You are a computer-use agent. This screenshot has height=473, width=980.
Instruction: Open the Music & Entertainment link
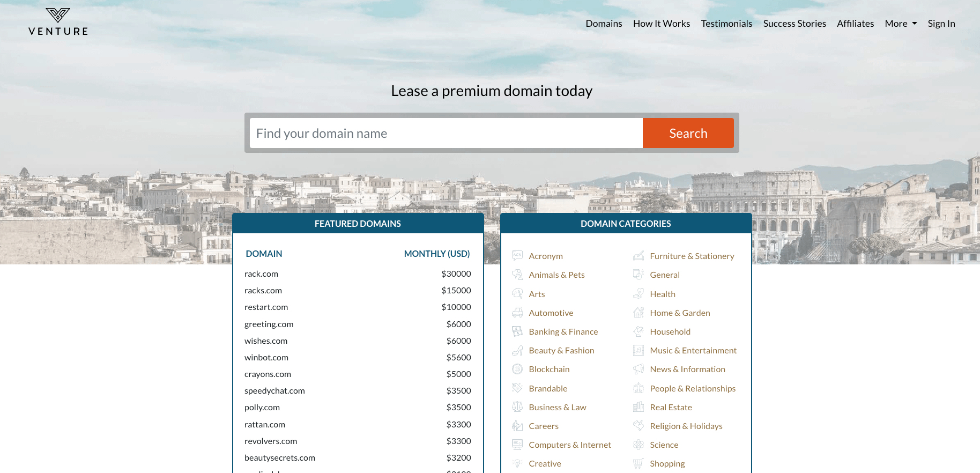pos(693,350)
